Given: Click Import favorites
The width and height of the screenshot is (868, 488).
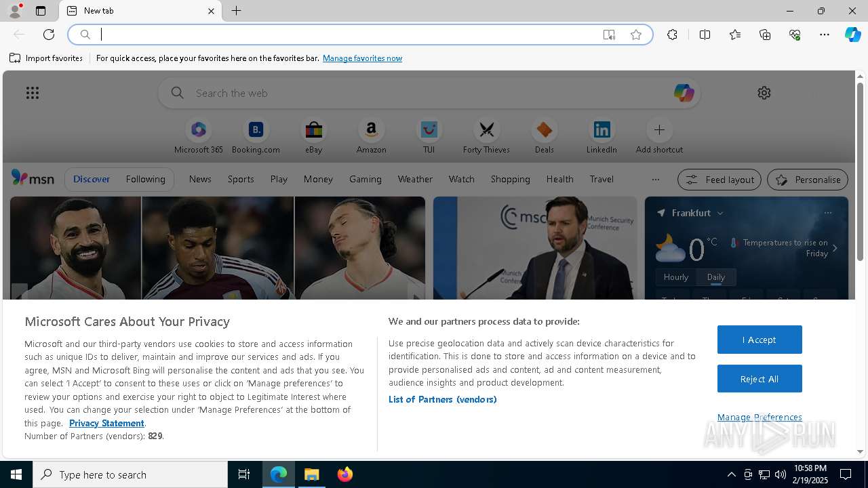Looking at the screenshot, I should click(x=46, y=58).
